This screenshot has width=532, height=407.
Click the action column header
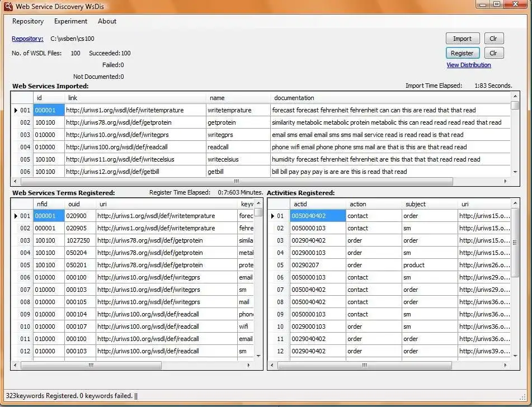[374, 204]
